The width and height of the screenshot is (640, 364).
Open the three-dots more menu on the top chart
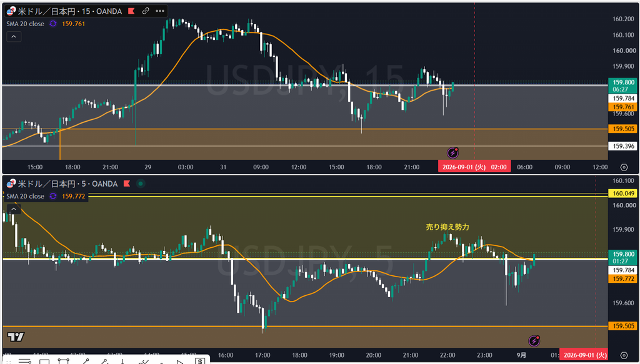160,11
